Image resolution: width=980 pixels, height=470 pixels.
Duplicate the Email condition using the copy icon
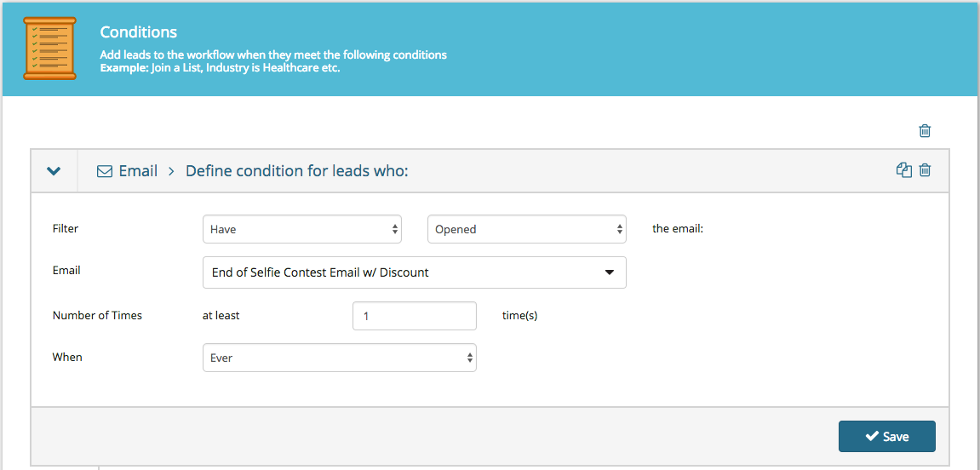pyautogui.click(x=904, y=170)
